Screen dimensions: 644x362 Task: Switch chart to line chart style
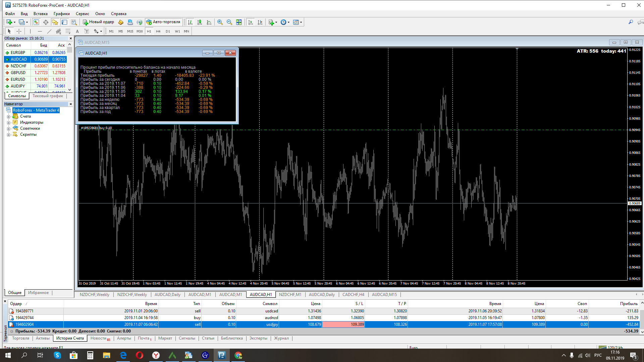tap(209, 22)
